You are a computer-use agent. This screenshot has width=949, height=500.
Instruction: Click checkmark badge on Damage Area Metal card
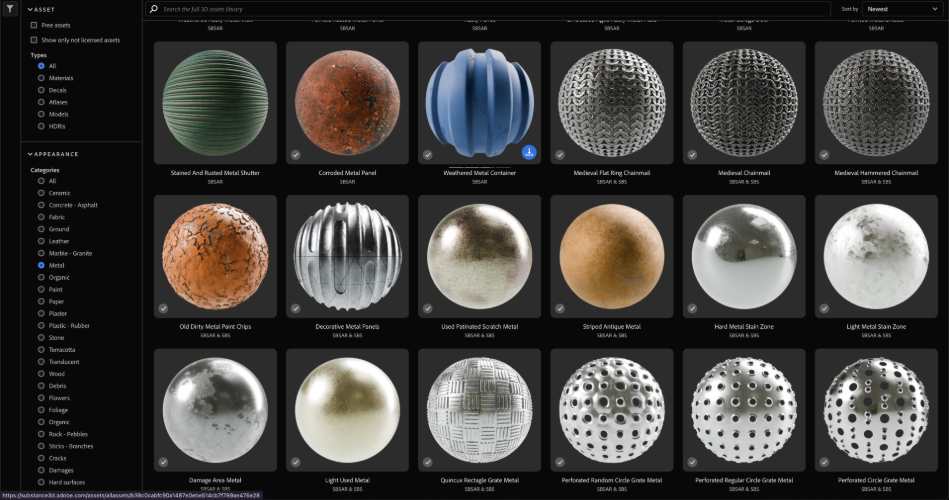(x=163, y=462)
